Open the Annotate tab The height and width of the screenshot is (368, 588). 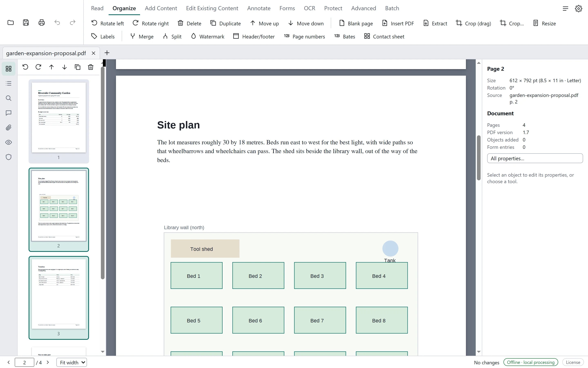point(259,8)
